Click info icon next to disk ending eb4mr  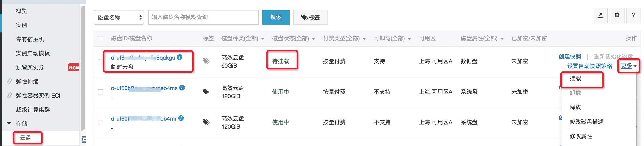181,118
